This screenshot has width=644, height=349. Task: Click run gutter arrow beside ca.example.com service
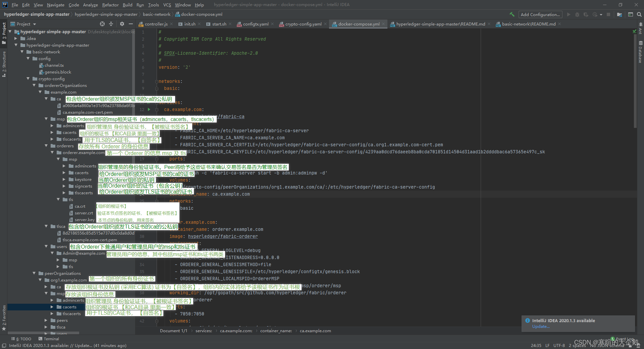tap(149, 109)
